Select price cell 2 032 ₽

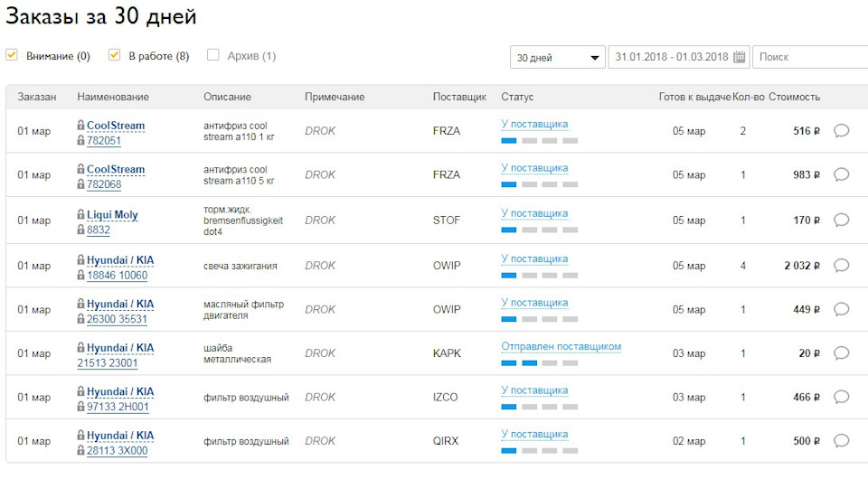[x=802, y=266]
